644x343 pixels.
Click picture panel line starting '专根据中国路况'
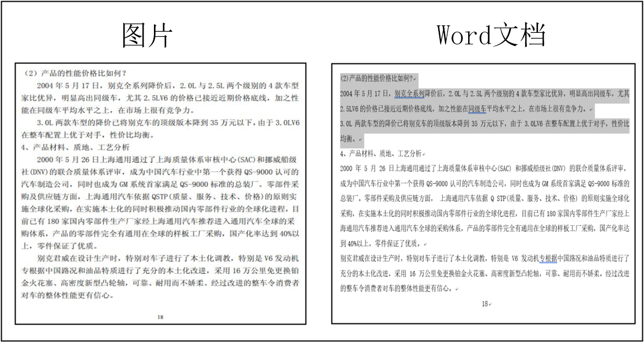pyautogui.click(x=160, y=271)
